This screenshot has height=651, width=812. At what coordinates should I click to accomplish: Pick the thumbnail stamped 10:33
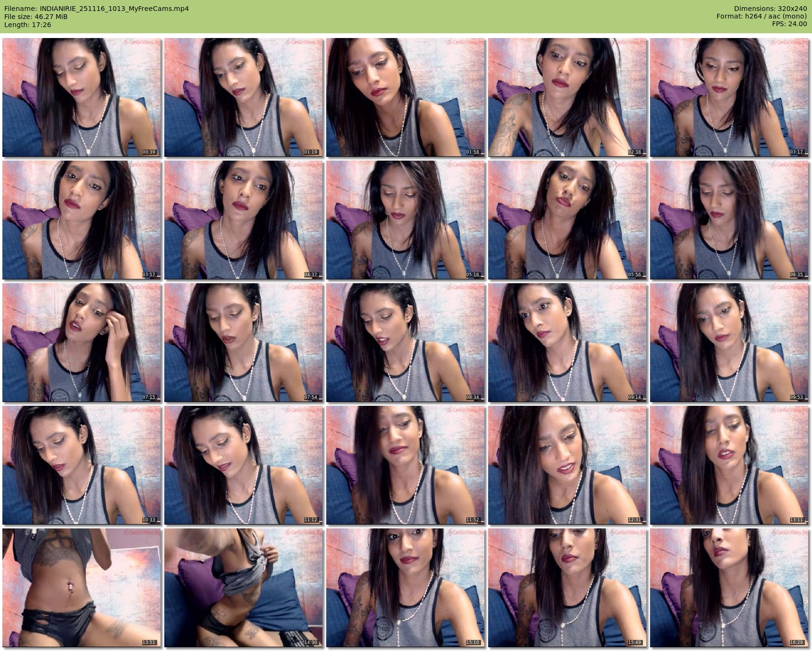coord(82,465)
